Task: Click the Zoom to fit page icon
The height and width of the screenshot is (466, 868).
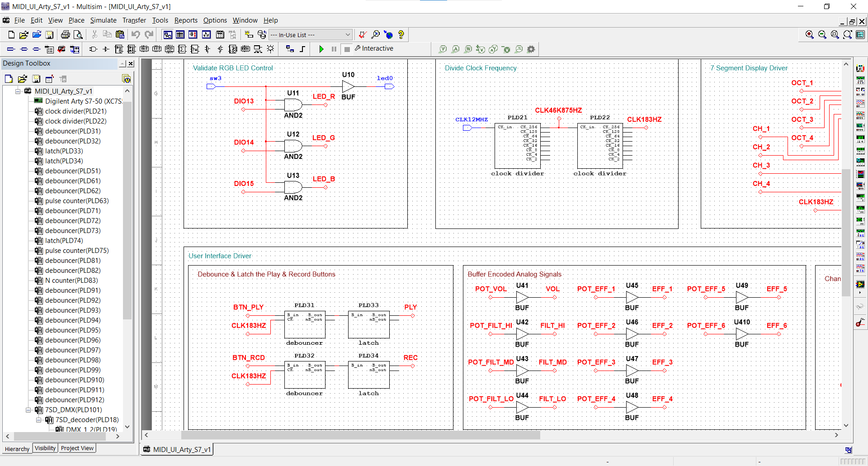Action: [848, 35]
